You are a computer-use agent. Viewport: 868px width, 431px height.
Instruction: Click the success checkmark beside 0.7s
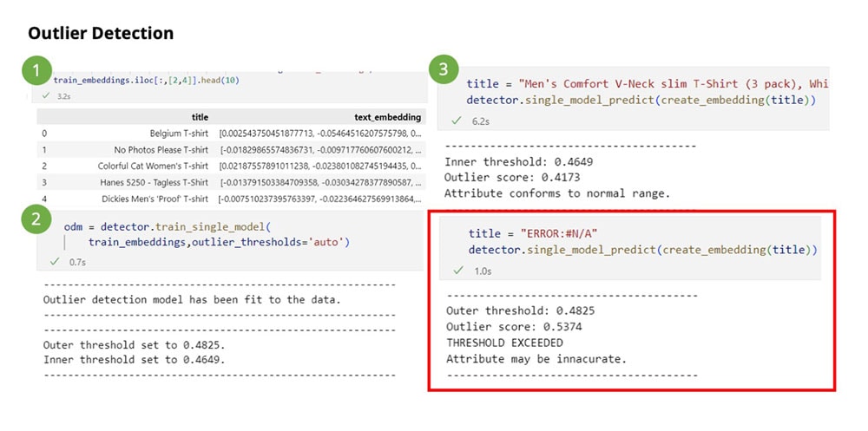[54, 261]
